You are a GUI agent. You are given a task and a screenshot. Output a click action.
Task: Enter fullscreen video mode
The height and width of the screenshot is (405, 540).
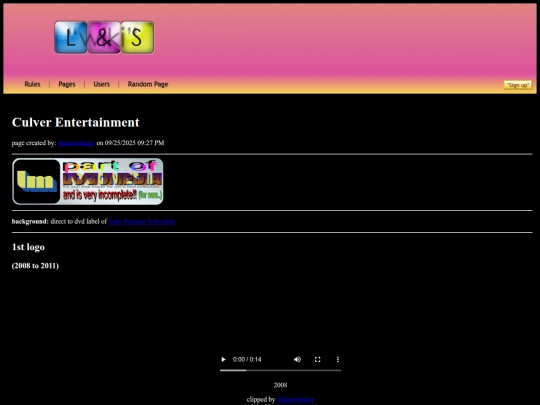point(318,360)
